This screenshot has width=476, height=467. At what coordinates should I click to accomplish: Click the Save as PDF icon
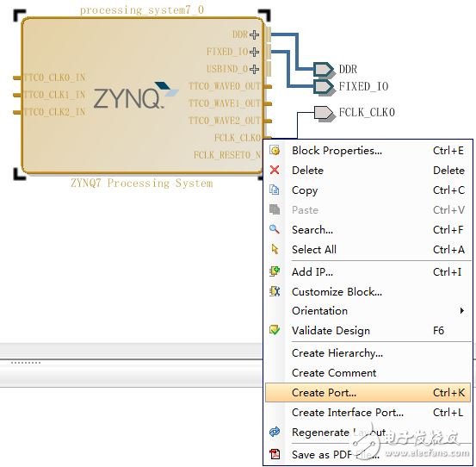point(275,454)
